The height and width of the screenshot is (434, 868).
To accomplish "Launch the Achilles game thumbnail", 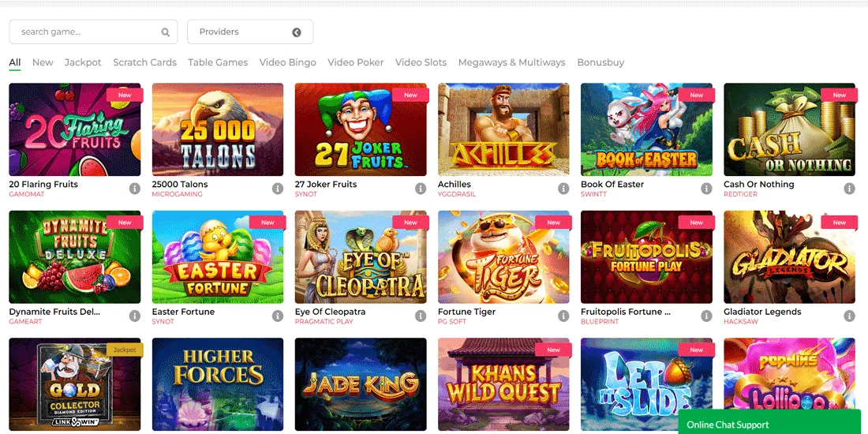I will (503, 129).
